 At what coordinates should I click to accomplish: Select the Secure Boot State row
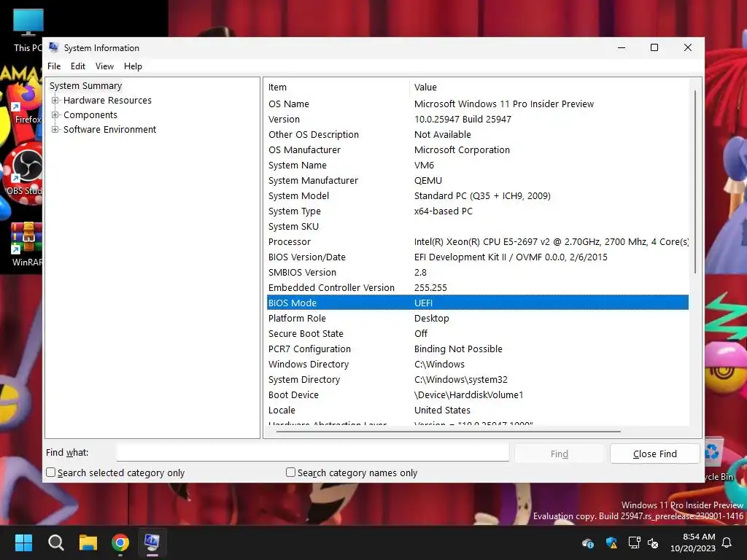[x=477, y=333]
